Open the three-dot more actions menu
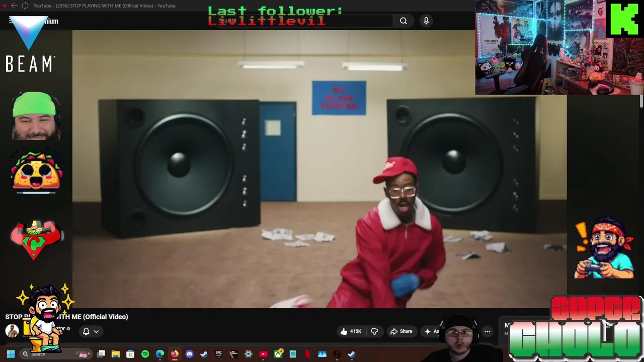644x362 pixels. tap(487, 331)
